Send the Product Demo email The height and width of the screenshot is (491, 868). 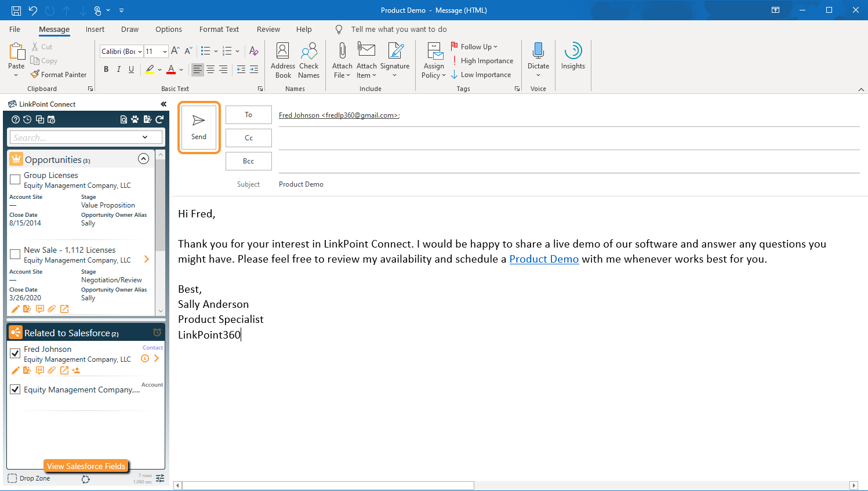tap(199, 128)
